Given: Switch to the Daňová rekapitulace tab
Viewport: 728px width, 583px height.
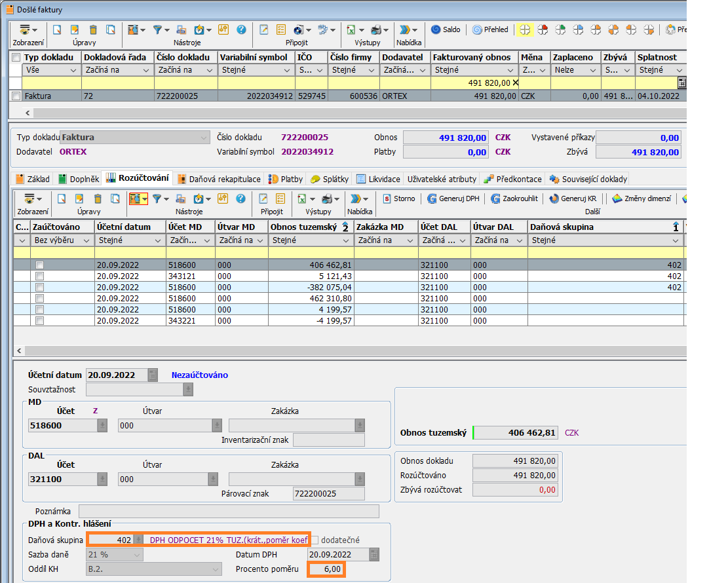Looking at the screenshot, I should [219, 179].
